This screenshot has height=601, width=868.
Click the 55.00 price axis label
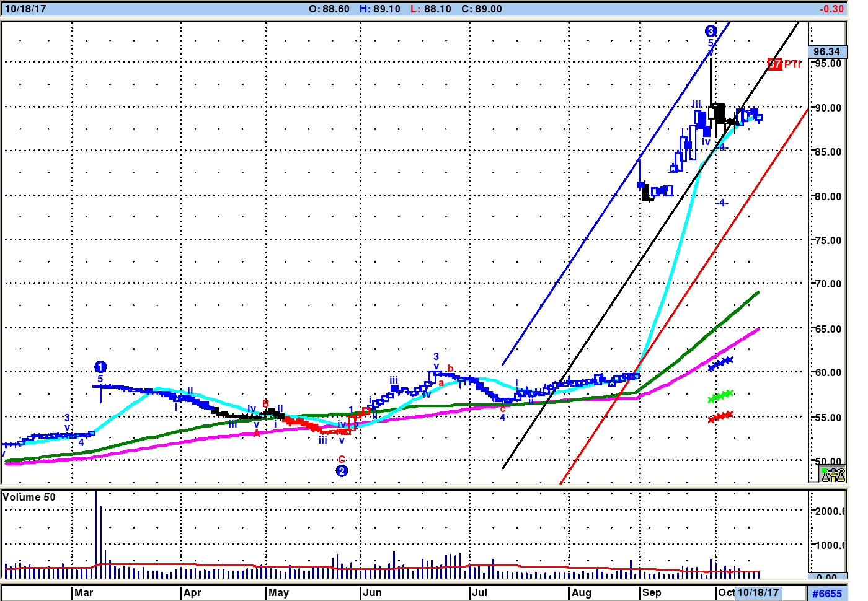point(828,418)
